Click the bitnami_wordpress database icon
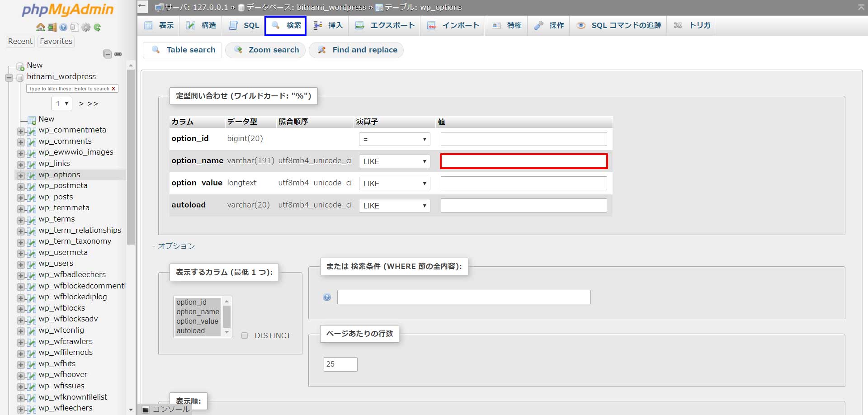The width and height of the screenshot is (868, 415). click(x=20, y=77)
